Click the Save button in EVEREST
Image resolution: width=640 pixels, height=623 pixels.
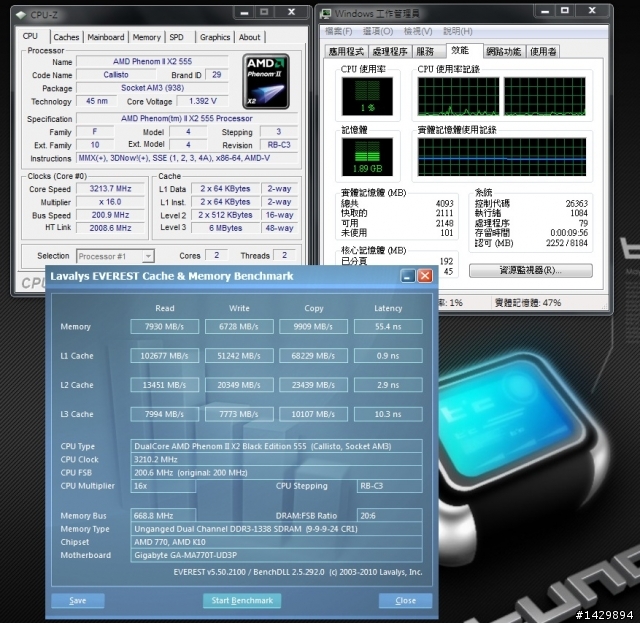(78, 601)
